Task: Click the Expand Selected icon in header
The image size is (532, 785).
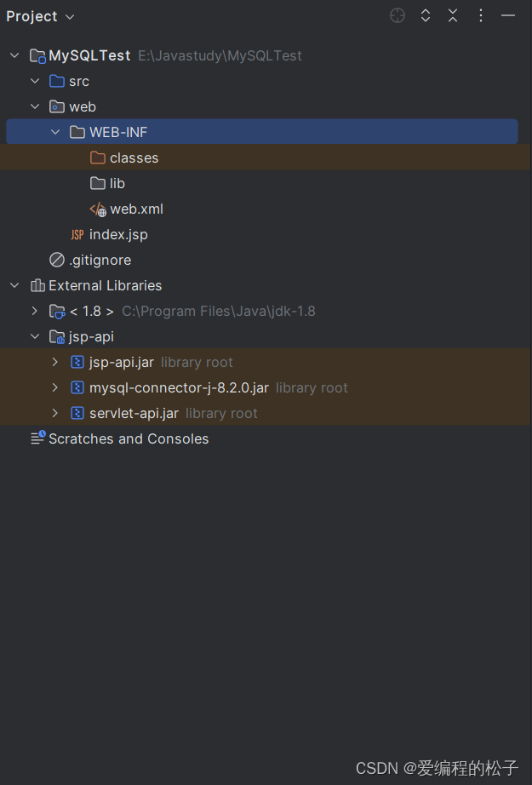Action: [426, 15]
